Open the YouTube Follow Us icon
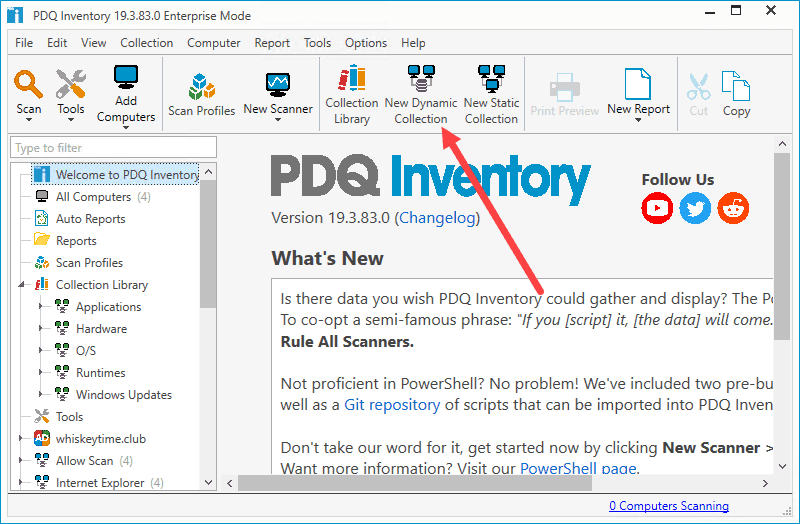Screen dimensions: 800x524 click(657, 208)
